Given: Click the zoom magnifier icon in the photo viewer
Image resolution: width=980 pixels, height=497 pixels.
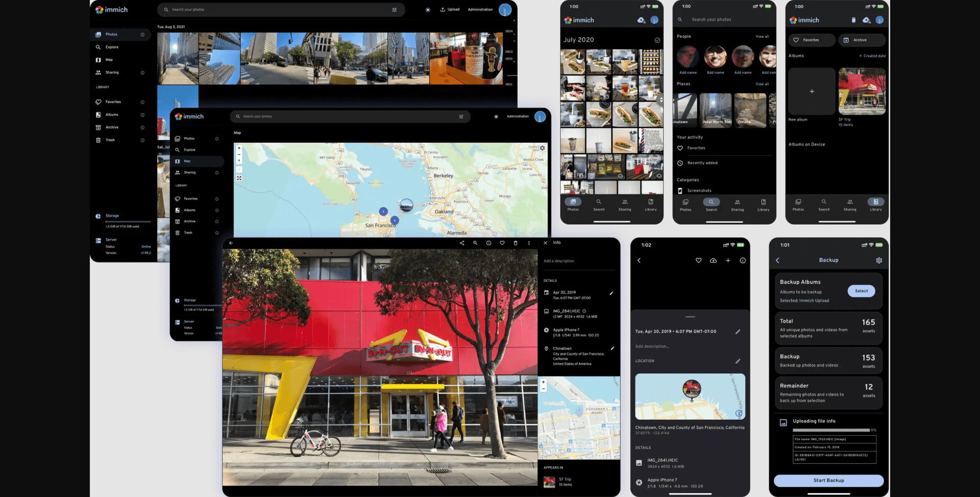Looking at the screenshot, I should 475,243.
